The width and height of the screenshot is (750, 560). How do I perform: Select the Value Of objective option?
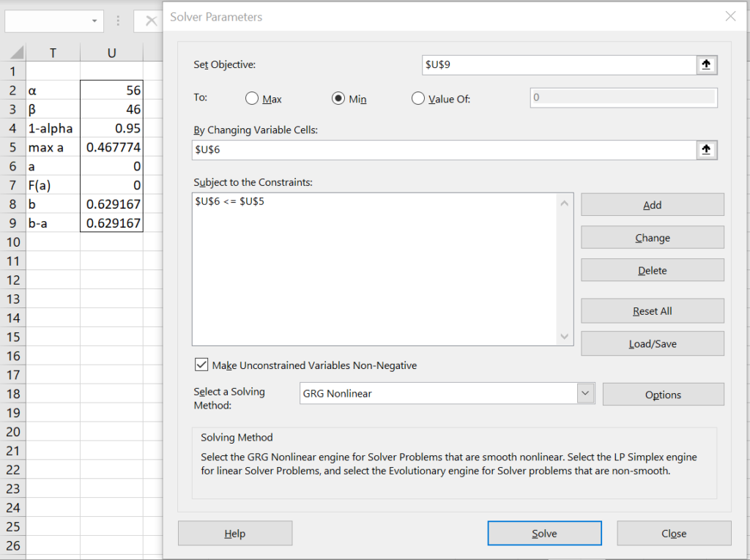pyautogui.click(x=417, y=99)
